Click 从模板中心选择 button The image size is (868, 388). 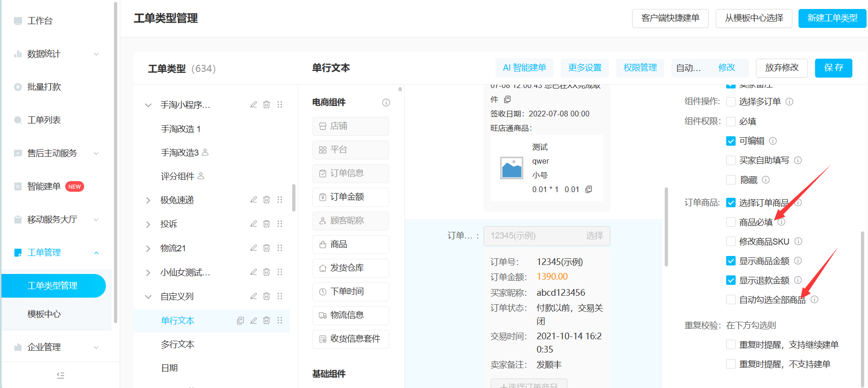pos(754,18)
